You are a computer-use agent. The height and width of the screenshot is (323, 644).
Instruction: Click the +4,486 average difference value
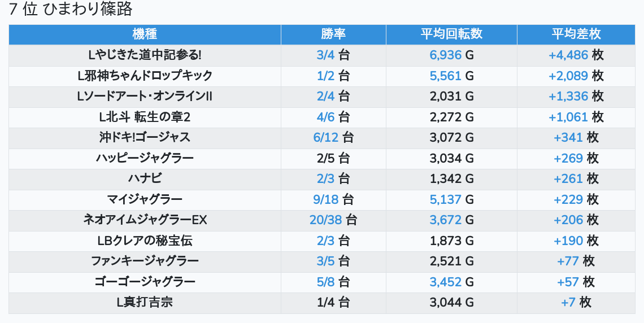coord(568,55)
